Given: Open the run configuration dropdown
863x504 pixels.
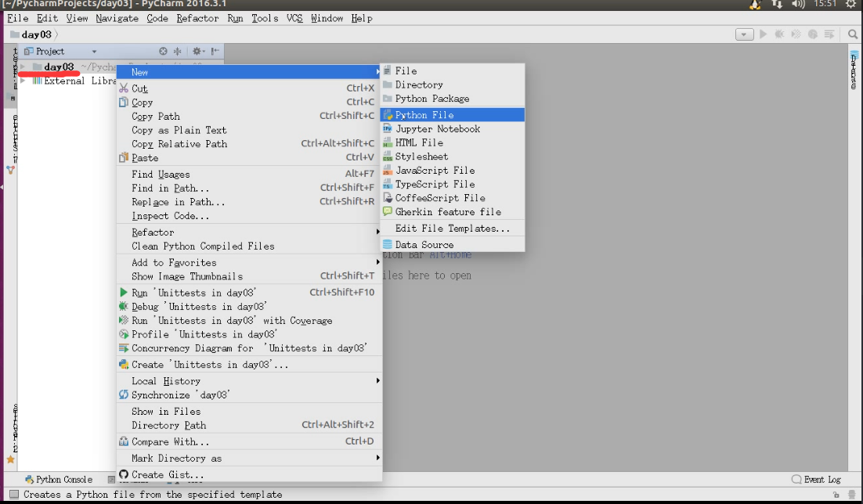Looking at the screenshot, I should pyautogui.click(x=744, y=34).
